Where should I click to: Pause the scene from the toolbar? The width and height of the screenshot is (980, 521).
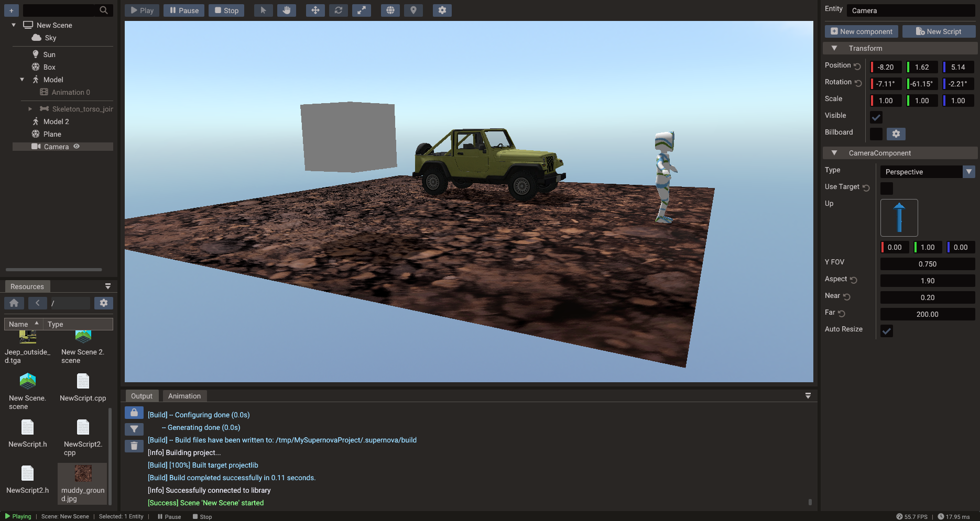point(184,10)
